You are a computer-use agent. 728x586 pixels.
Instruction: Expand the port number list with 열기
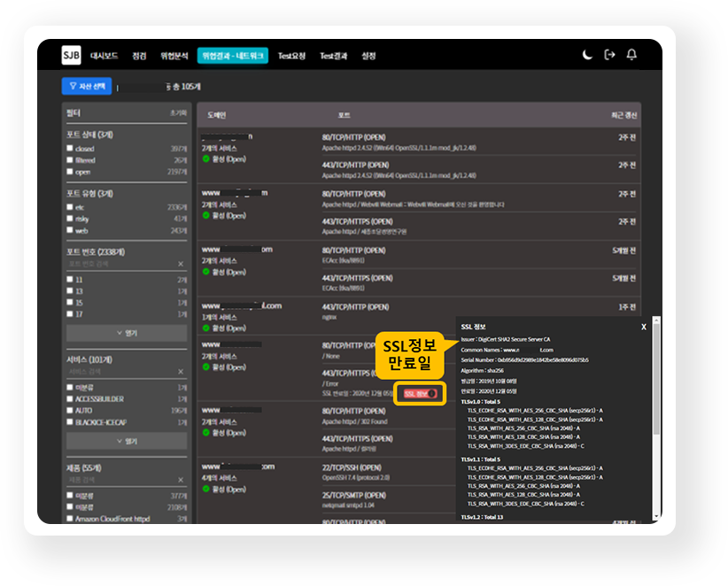pyautogui.click(x=127, y=333)
